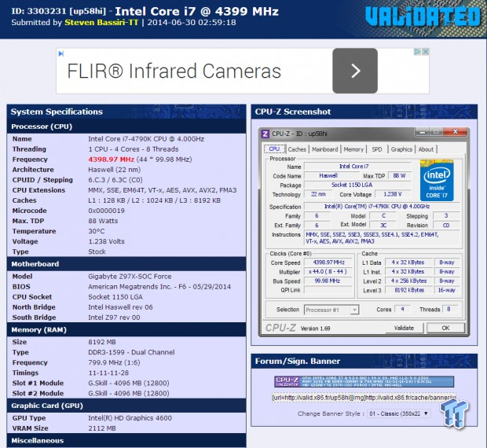This screenshot has width=487, height=448.
Task: Click the CPU-Z Validator banner image
Action: pos(364,381)
